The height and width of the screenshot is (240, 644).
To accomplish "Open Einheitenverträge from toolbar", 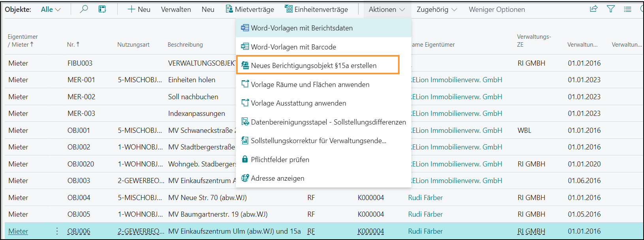I will point(317,9).
